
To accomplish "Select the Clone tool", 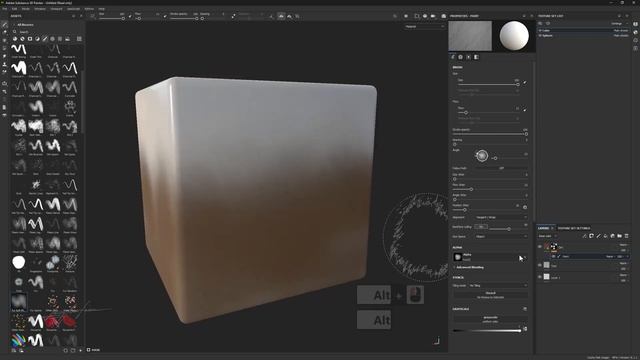I will coord(4,64).
